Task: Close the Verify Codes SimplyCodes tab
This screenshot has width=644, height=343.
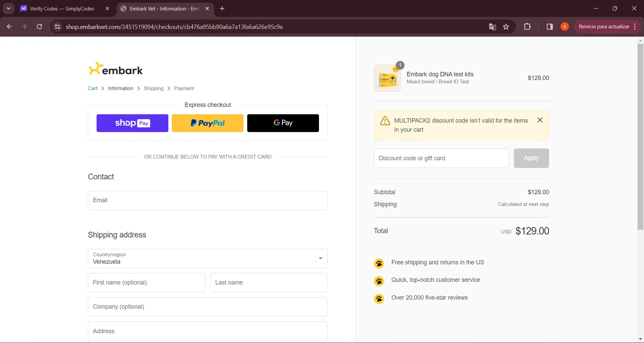Action: 107,9
